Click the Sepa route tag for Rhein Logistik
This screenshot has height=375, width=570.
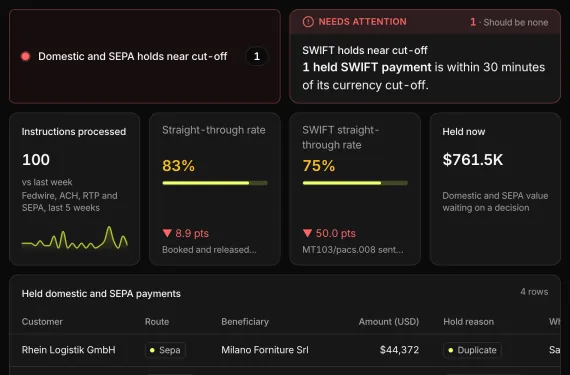pos(165,350)
